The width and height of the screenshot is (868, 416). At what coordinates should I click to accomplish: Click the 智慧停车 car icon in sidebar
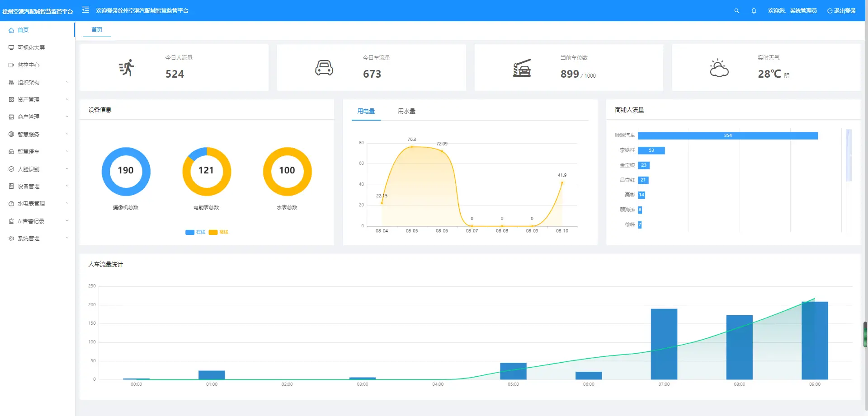tap(11, 152)
